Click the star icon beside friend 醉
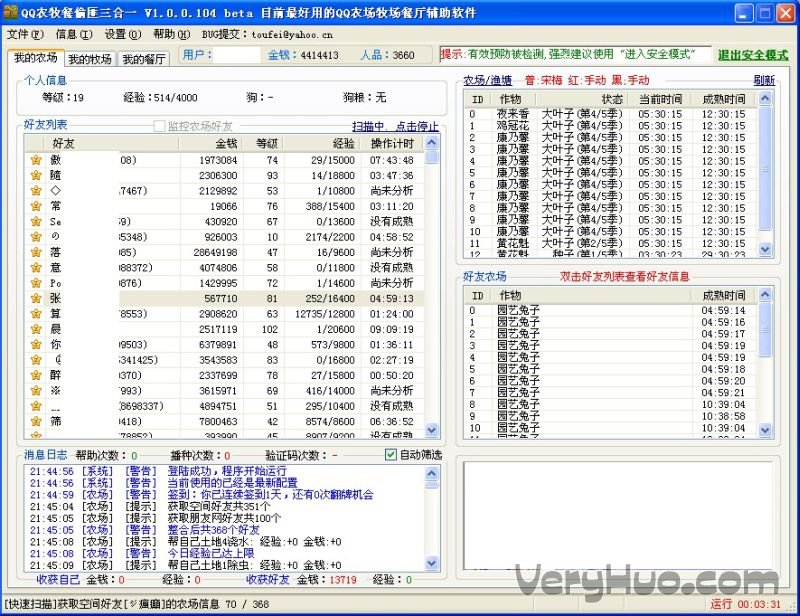This screenshot has width=800, height=616. (35, 376)
